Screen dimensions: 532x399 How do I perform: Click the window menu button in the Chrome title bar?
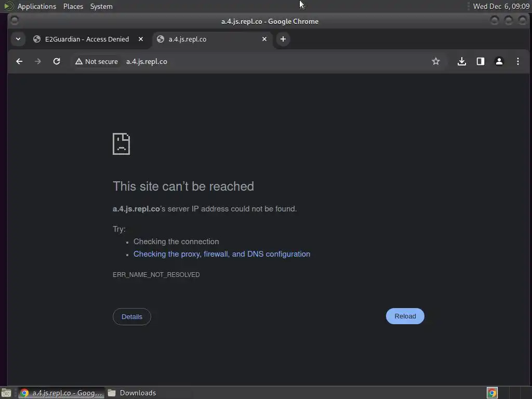click(x=15, y=21)
